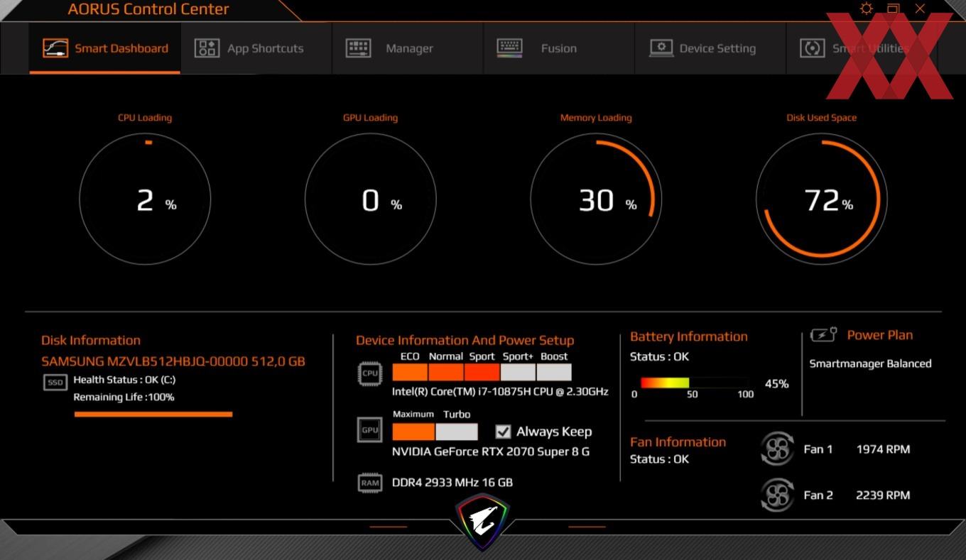Toggle the Always Keep checkbox
The image size is (966, 560).
point(503,432)
